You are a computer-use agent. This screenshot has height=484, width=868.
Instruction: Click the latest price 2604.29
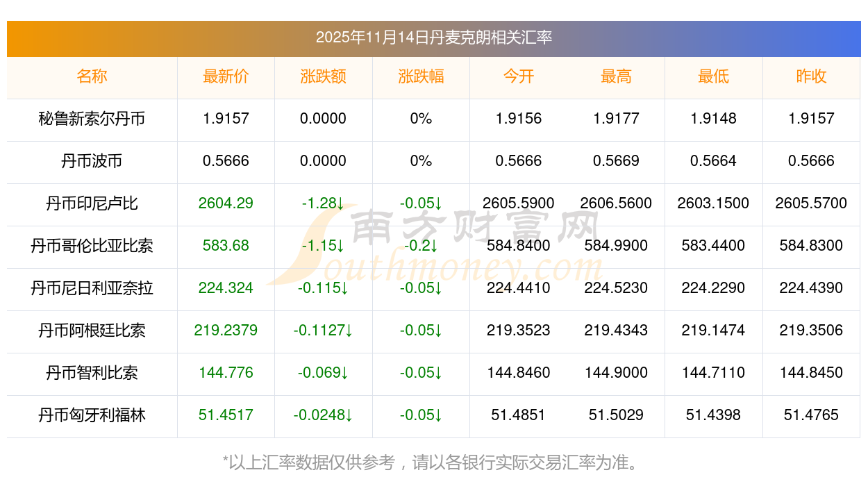(226, 203)
